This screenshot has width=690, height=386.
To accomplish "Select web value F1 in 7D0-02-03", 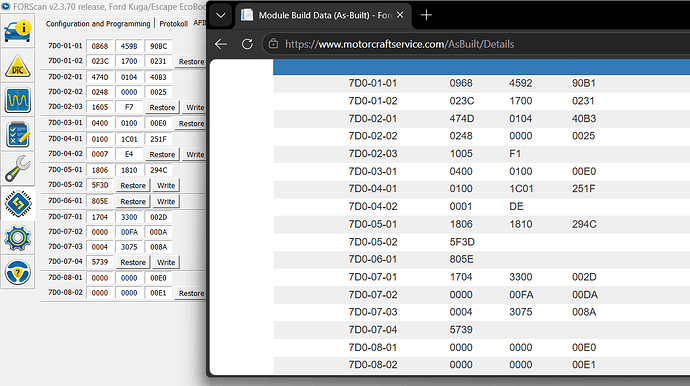I will [x=515, y=154].
